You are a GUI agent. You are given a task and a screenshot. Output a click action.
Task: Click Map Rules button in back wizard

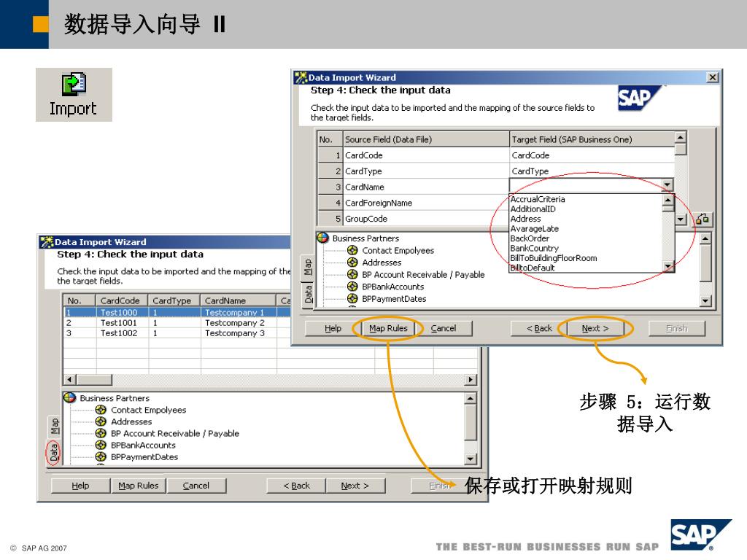138,486
